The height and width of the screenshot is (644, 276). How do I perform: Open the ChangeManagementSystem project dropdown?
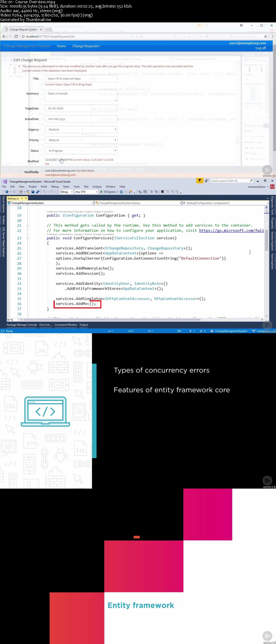coord(50,203)
